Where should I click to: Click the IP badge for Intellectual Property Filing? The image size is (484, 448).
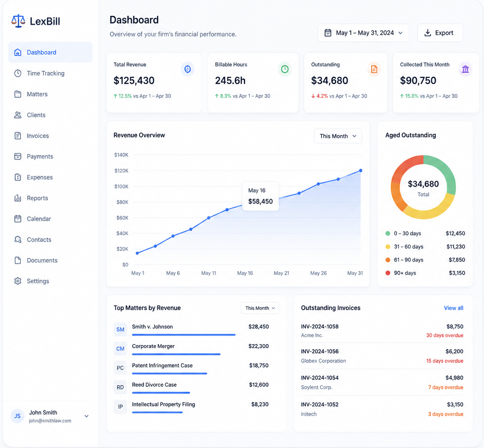[120, 406]
